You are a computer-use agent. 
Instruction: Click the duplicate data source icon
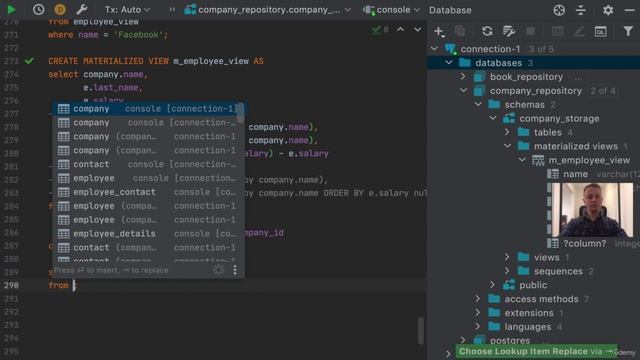point(460,31)
